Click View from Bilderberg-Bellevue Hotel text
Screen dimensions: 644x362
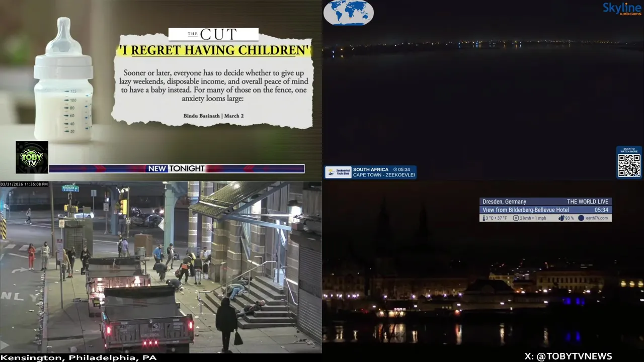coord(526,210)
